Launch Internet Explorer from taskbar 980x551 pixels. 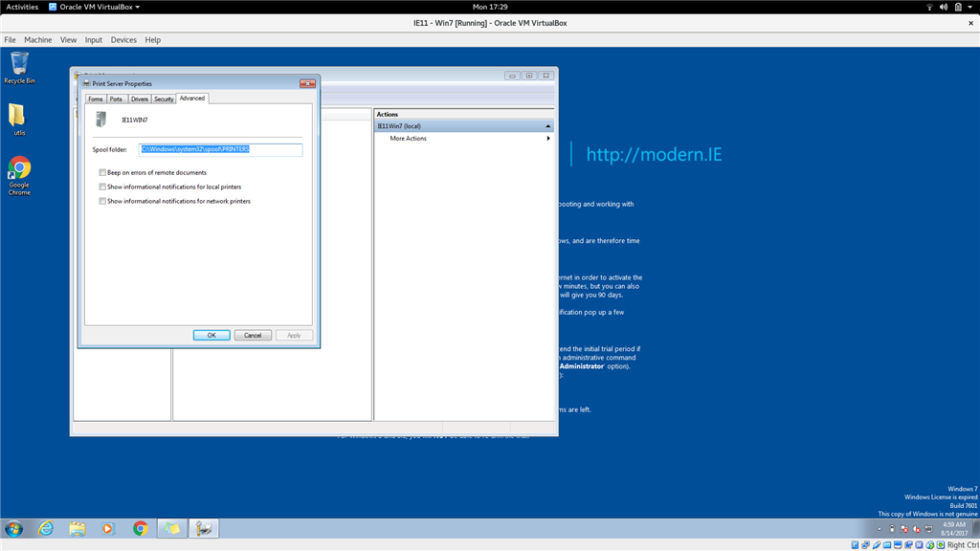click(x=46, y=528)
